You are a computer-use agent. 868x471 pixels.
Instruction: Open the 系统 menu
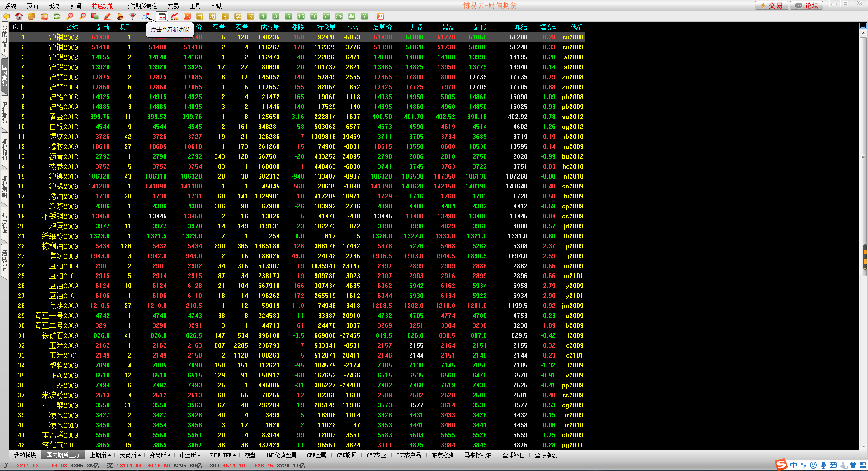(11, 6)
